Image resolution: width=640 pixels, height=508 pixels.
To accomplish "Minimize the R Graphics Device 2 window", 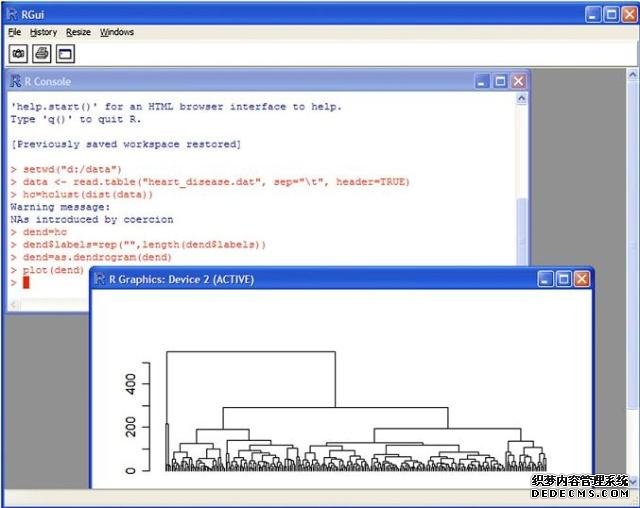I will pyautogui.click(x=544, y=279).
